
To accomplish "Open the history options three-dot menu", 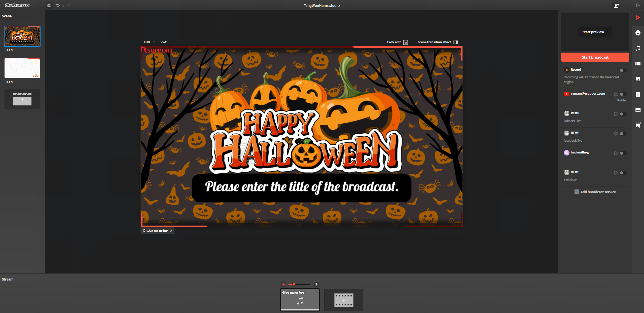I will (63, 5).
